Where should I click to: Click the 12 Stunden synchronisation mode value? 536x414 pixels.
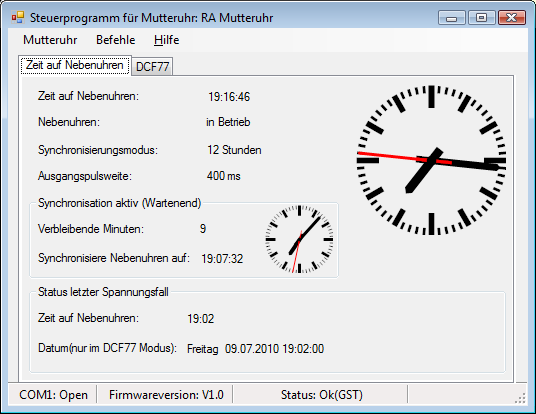pos(234,150)
